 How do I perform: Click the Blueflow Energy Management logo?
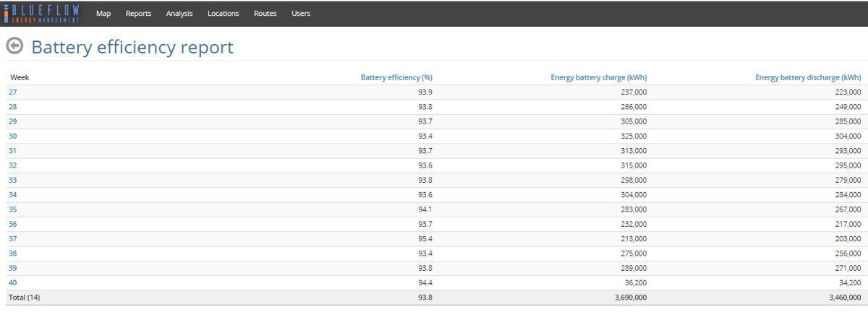(41, 13)
